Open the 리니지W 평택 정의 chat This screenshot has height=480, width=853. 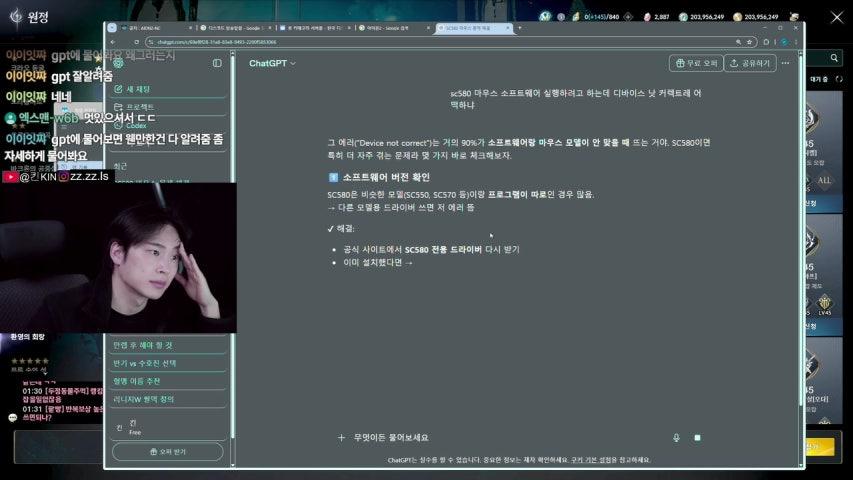coord(169,399)
